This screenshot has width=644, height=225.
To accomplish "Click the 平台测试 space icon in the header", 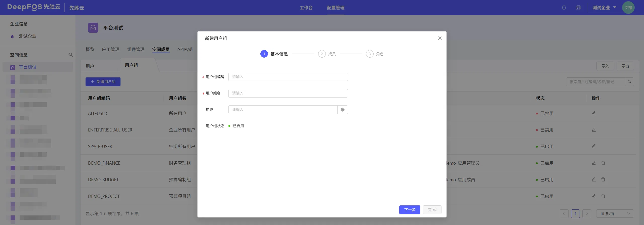I will [93, 28].
